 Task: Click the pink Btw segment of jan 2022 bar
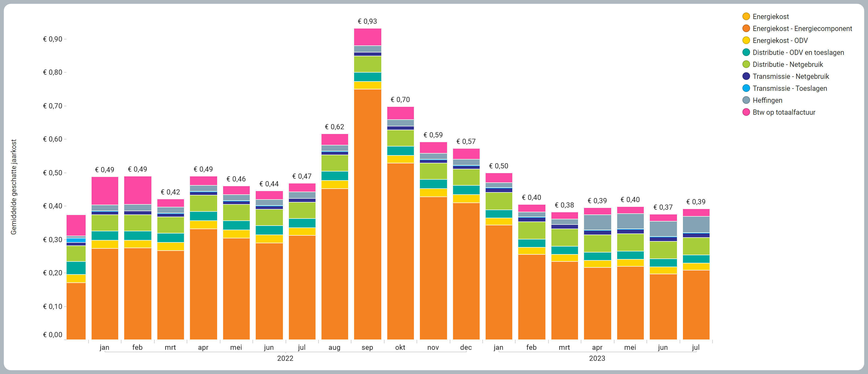(x=105, y=191)
